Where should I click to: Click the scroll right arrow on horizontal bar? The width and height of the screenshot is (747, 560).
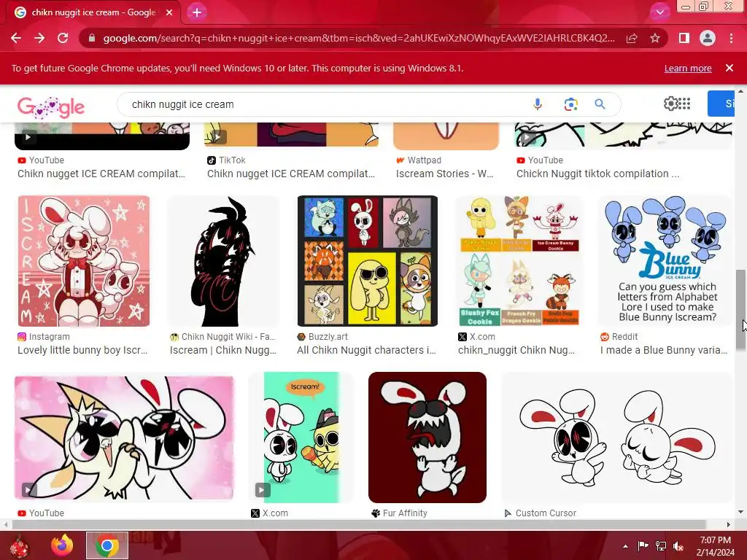[x=729, y=524]
